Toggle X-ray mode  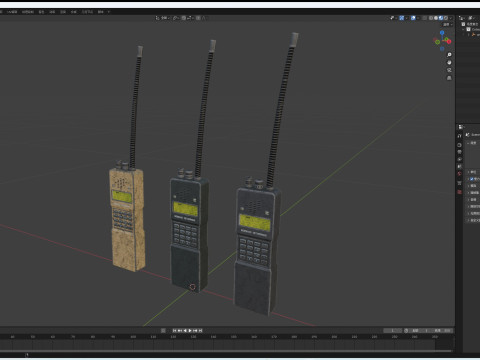tap(424, 18)
